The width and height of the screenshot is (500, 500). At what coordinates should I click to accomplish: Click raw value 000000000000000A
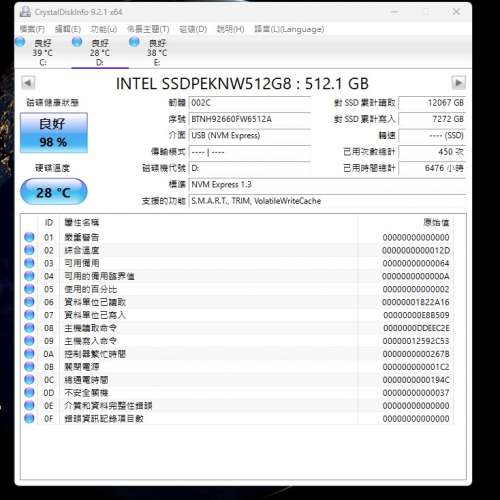(x=416, y=276)
